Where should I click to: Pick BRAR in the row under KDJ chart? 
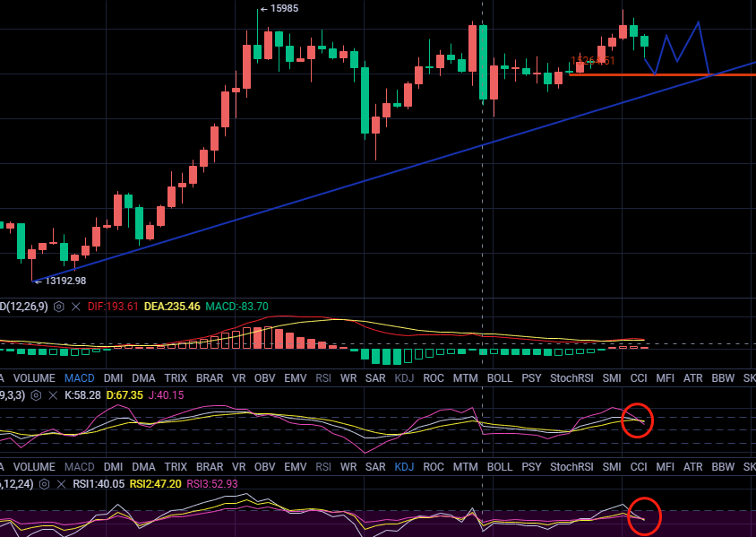tap(210, 467)
